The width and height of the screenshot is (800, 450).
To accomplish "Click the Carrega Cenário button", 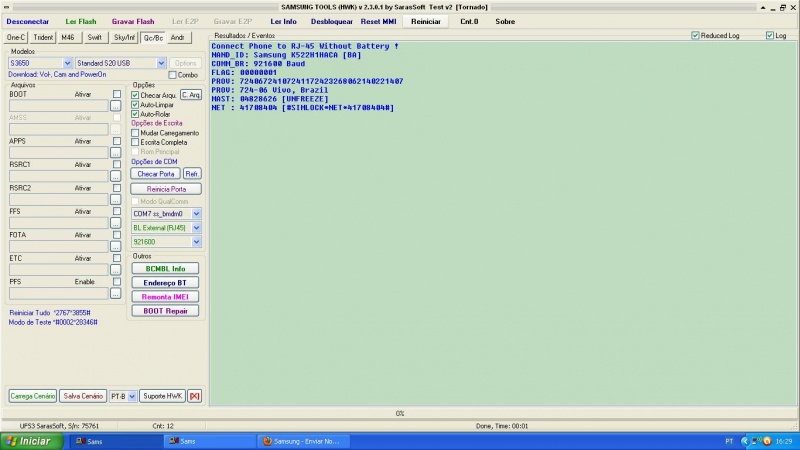I will pyautogui.click(x=33, y=396).
